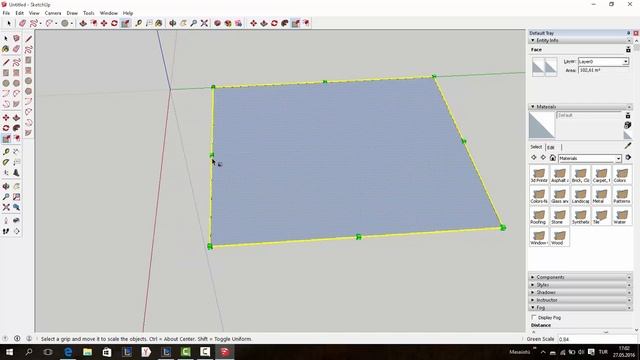Click the materials browser Back arrow

click(x=534, y=158)
